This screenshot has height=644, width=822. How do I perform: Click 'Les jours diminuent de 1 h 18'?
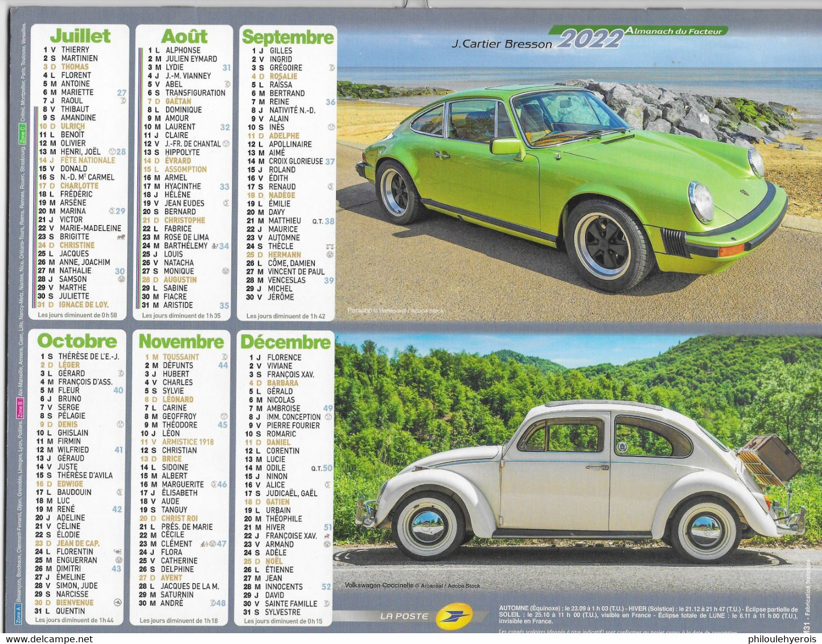pyautogui.click(x=179, y=621)
